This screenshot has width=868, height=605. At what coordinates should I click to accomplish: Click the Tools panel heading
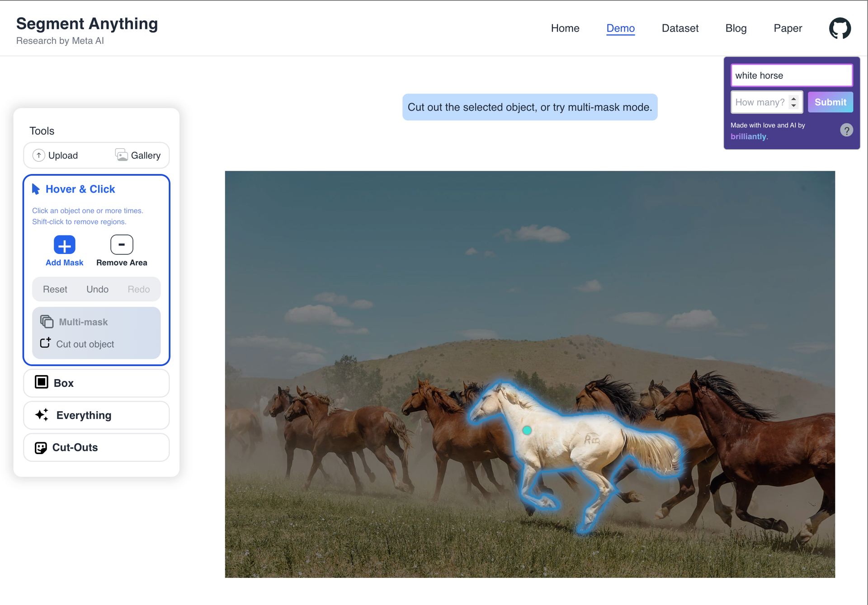click(x=42, y=131)
